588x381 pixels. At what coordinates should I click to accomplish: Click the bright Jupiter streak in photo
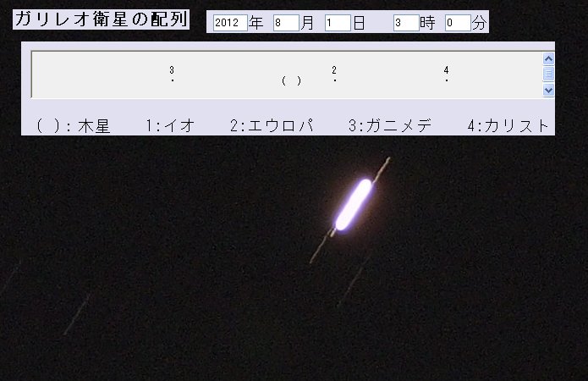[x=354, y=204]
